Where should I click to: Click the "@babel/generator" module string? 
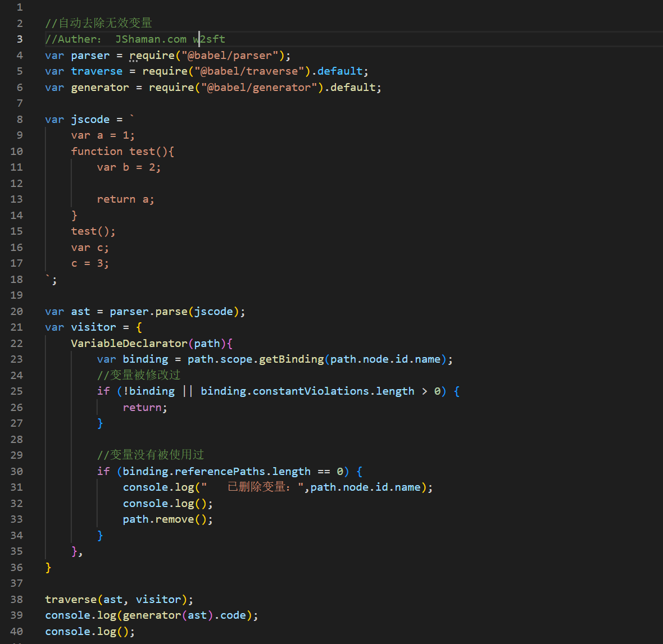click(258, 88)
